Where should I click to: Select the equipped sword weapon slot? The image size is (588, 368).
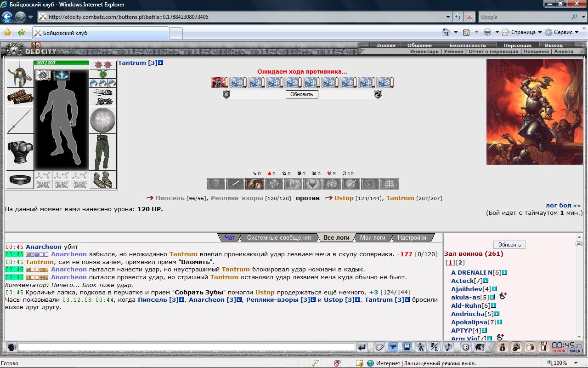[20, 120]
